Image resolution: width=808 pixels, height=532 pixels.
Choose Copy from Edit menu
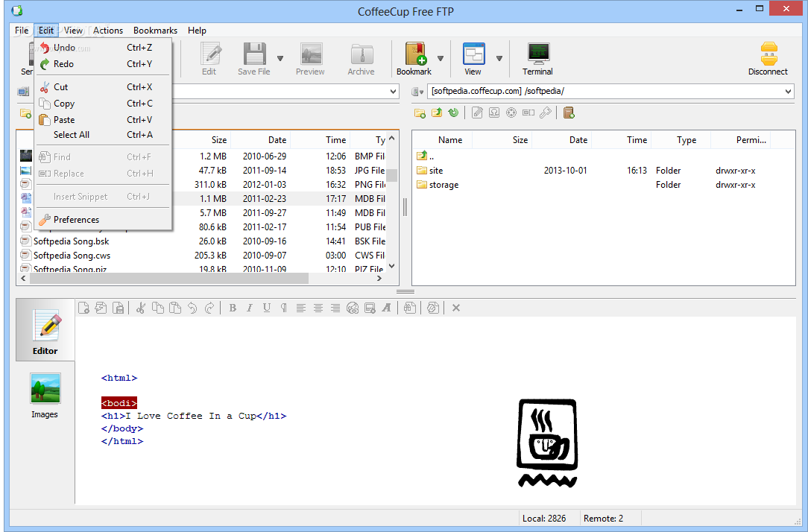tap(103, 104)
